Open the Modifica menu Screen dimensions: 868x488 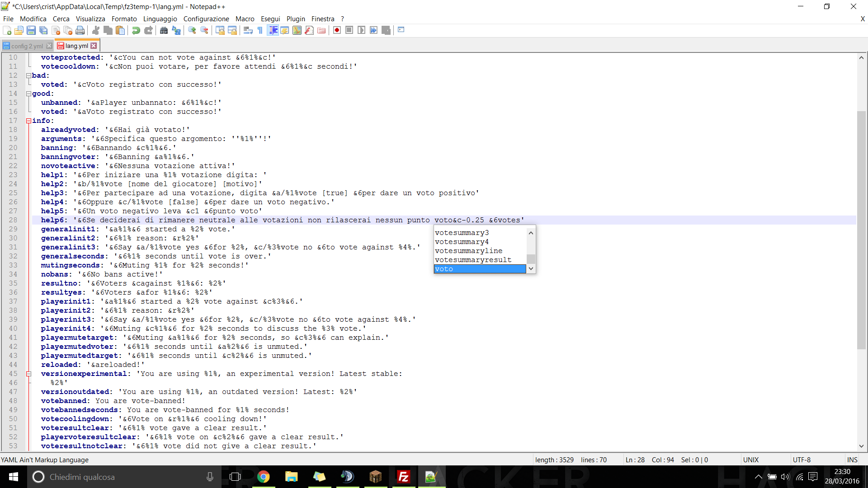(33, 19)
